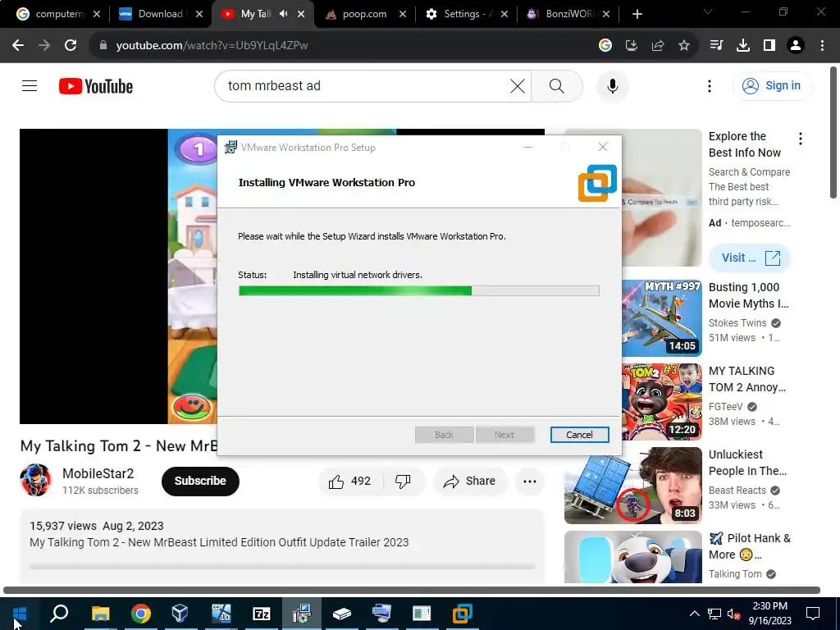Screen dimensions: 840x630
Task: Open the Chrome tab search chevron
Action: point(708,11)
